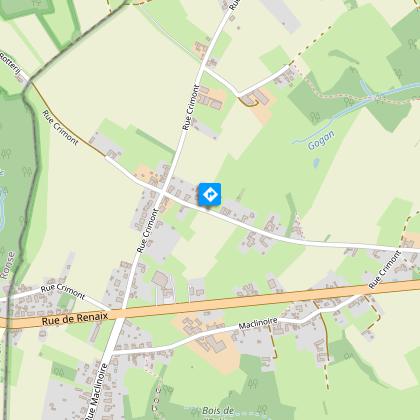Click the dark green forest beside Ronse label
The height and width of the screenshot is (420, 420).
[13, 173]
